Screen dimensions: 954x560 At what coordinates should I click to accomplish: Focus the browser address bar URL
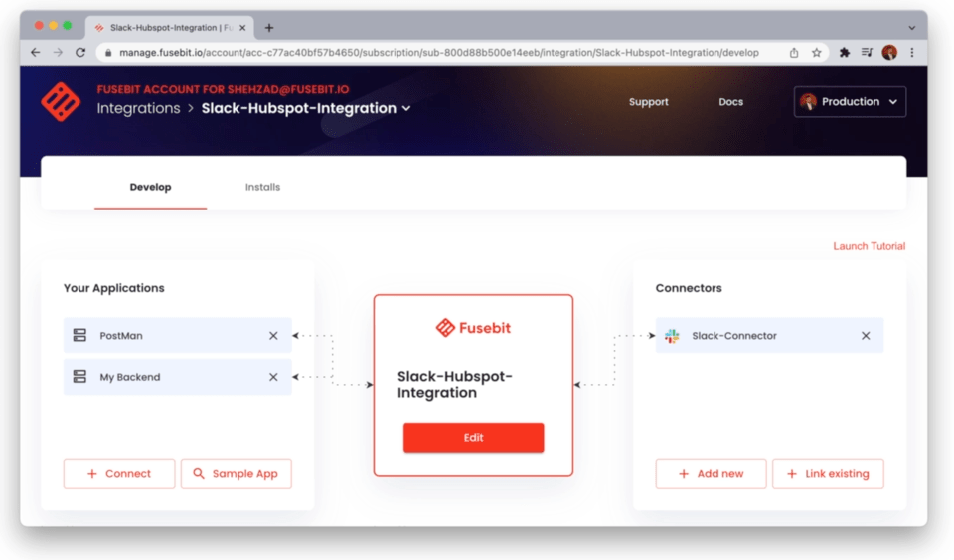(x=438, y=53)
